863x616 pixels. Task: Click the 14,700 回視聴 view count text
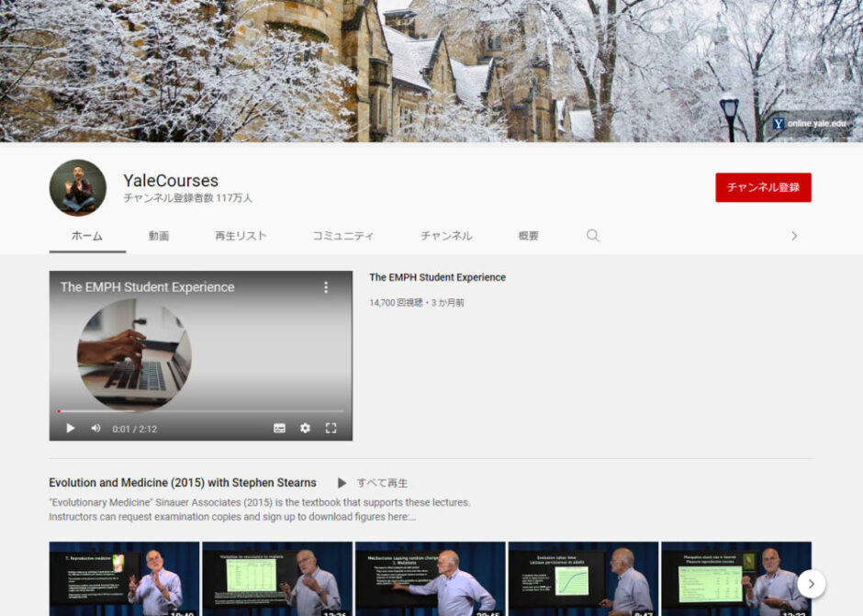click(x=397, y=303)
